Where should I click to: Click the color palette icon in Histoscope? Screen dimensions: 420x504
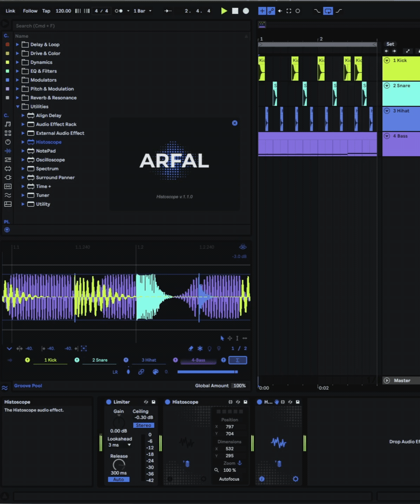coord(155,372)
